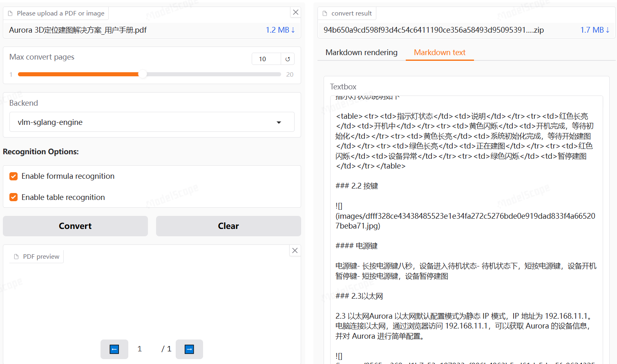Remove the uploaded Aurora PDF with the X
Image resolution: width=617 pixels, height=364 pixels.
coord(295,12)
